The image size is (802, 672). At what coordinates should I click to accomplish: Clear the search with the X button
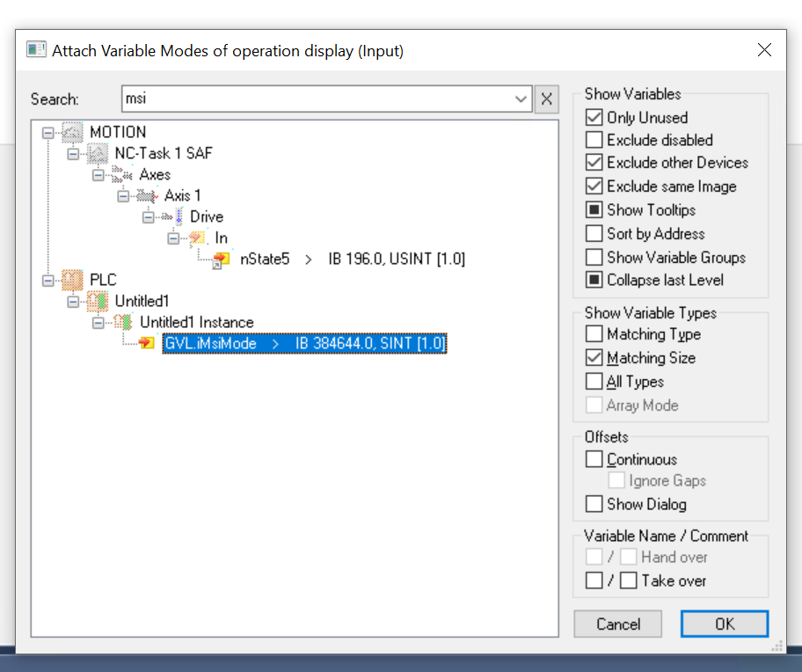tap(546, 99)
